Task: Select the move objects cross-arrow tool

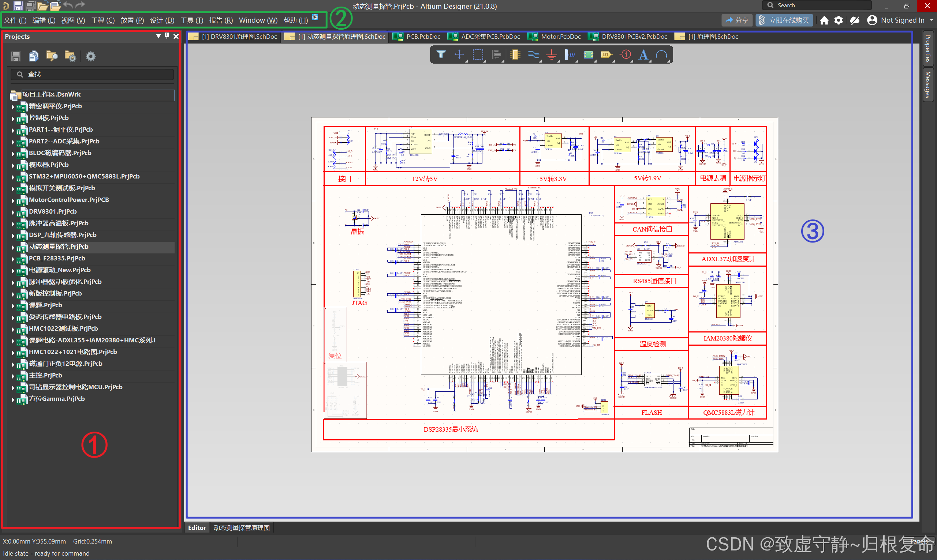Action: [459, 55]
